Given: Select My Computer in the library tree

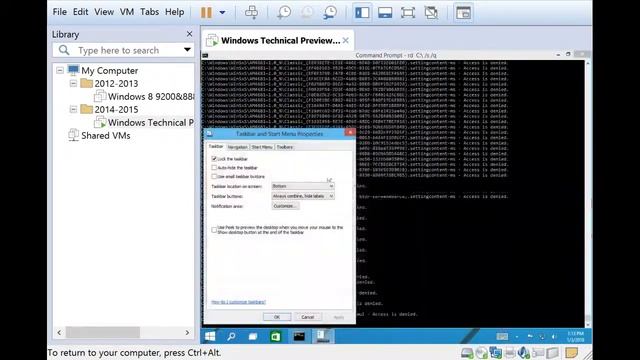Looking at the screenshot, I should point(109,71).
